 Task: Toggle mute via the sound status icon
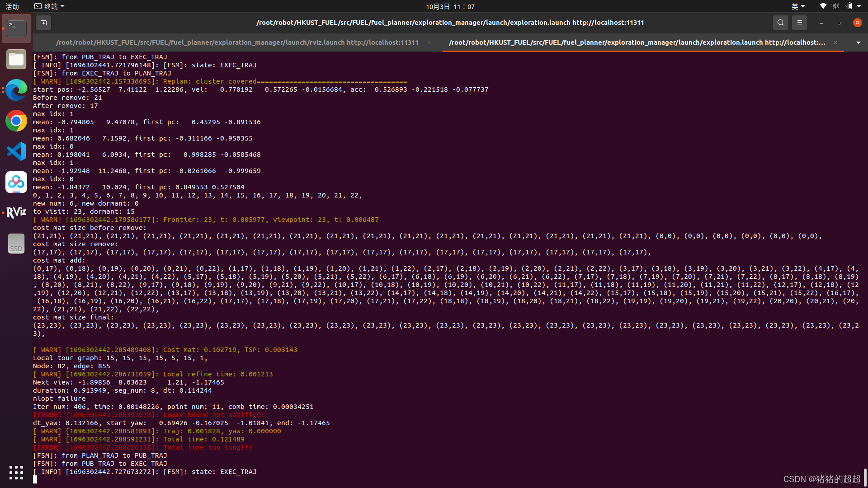tap(835, 6)
